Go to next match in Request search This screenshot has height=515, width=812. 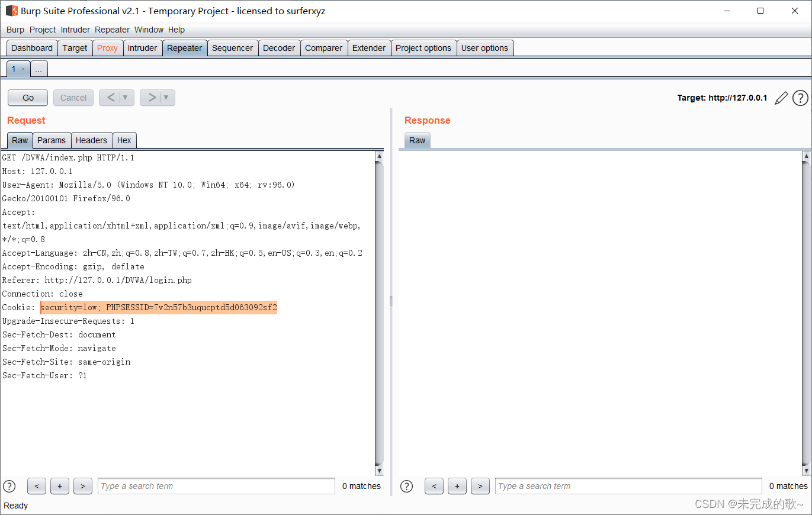[83, 486]
